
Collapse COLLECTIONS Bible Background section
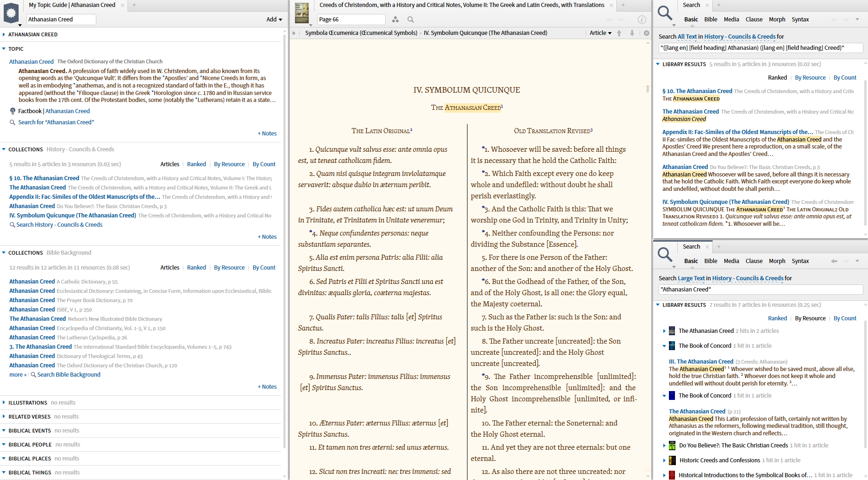tap(4, 253)
